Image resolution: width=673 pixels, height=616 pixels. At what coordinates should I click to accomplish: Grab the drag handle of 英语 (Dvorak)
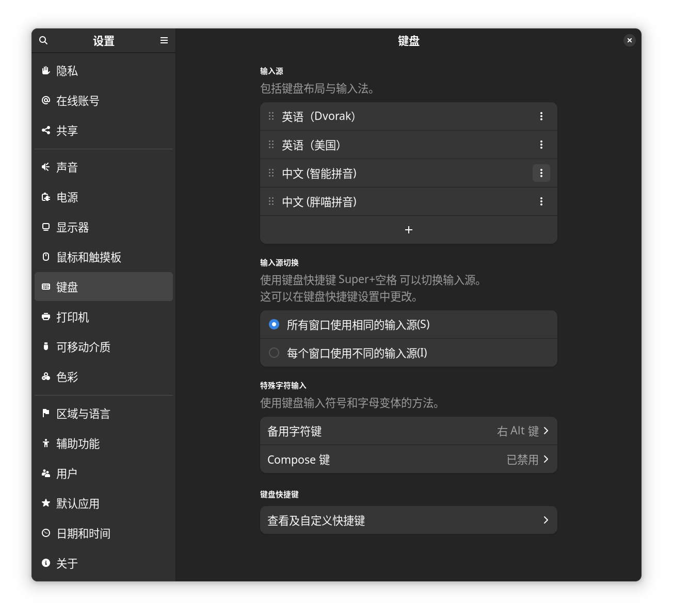pyautogui.click(x=271, y=116)
